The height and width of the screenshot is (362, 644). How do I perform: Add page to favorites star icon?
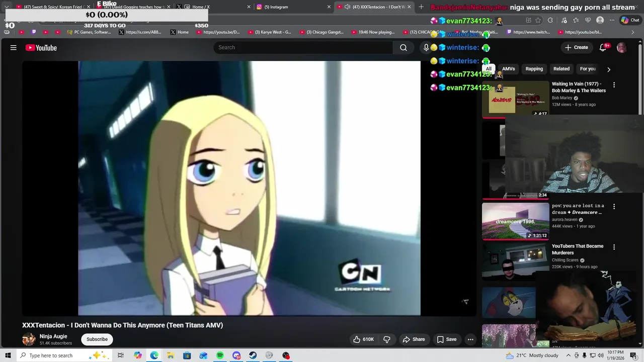click(538, 20)
